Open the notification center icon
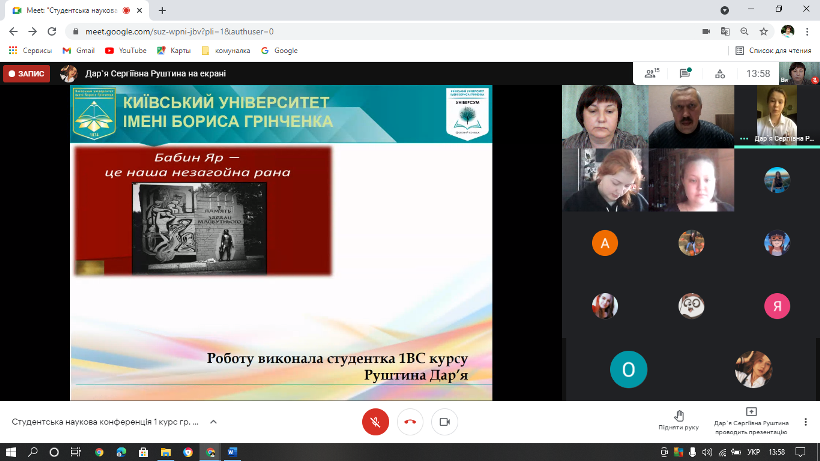 coord(801,452)
